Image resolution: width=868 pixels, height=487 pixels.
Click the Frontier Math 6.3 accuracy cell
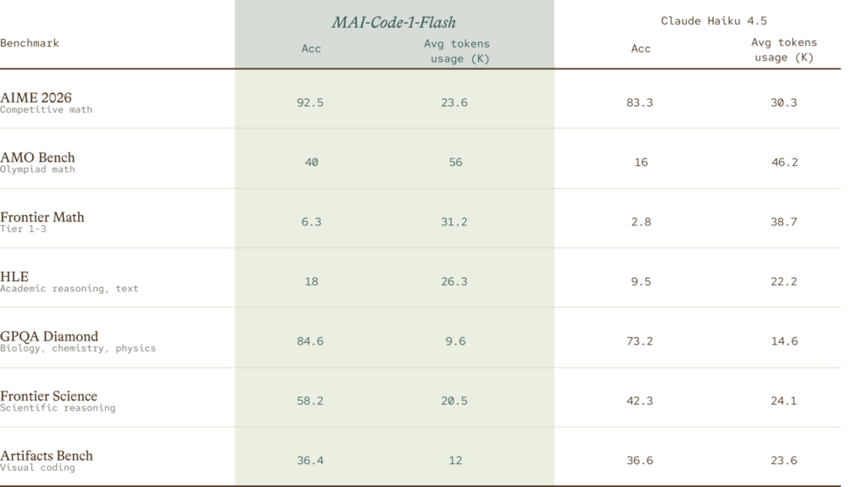311,222
